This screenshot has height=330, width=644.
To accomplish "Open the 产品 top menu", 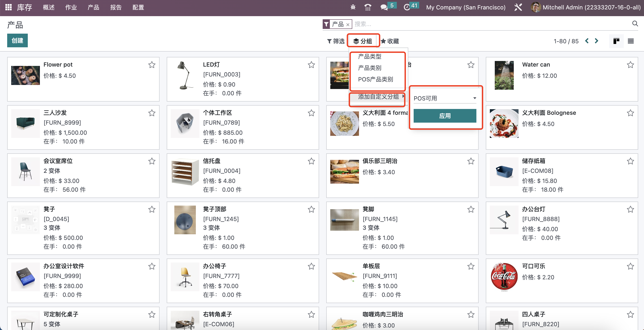I will coord(93,7).
